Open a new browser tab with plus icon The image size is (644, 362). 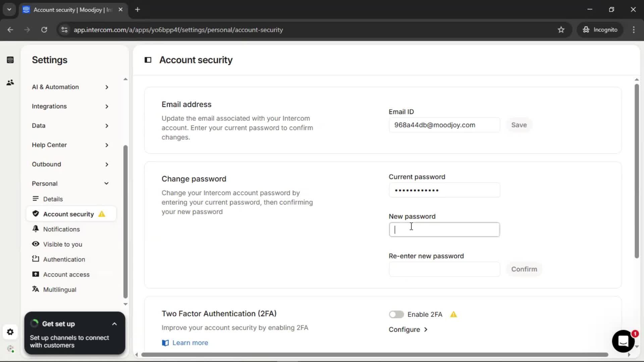tap(138, 10)
